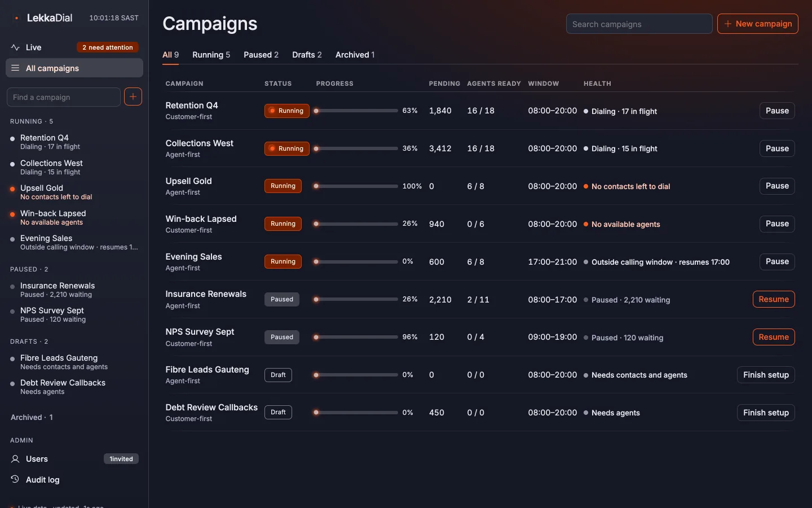
Task: Sort by the AGENTS READY column header
Action: coord(493,84)
